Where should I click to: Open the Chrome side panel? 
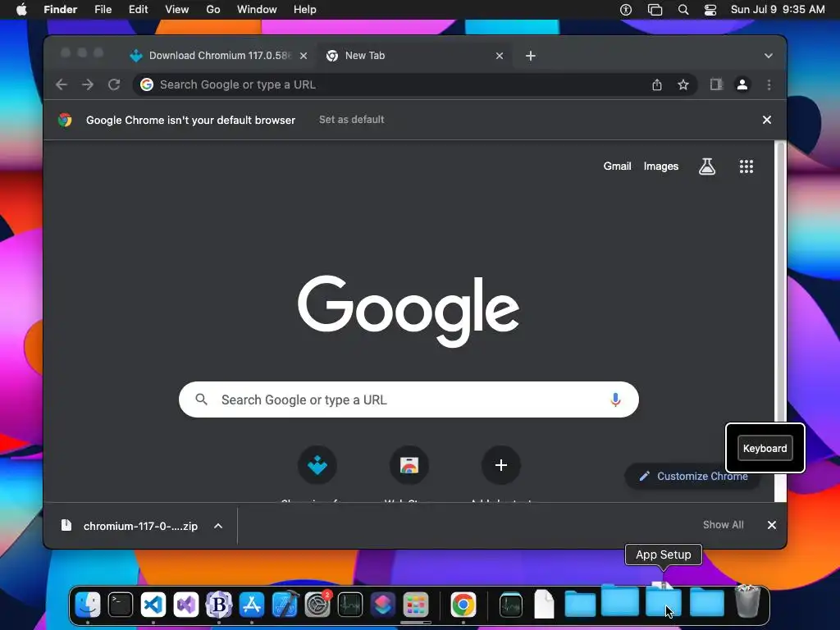click(x=716, y=84)
